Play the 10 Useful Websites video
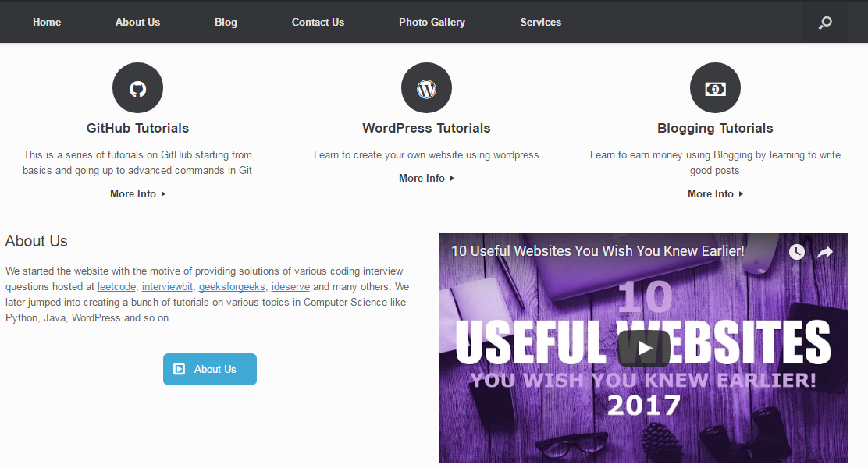Image resolution: width=868 pixels, height=468 pixels. [x=644, y=348]
